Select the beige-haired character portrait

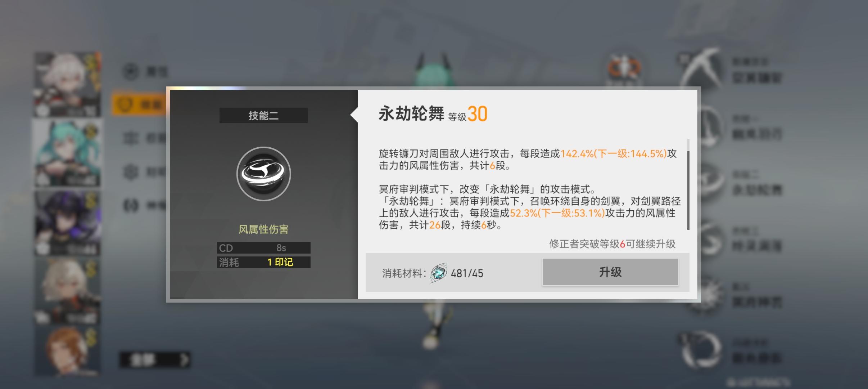pos(67,292)
